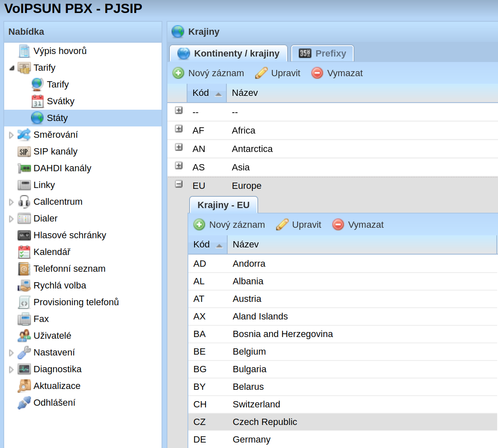Open the Callcentrum headset icon
This screenshot has width=498, height=448.
[24, 202]
